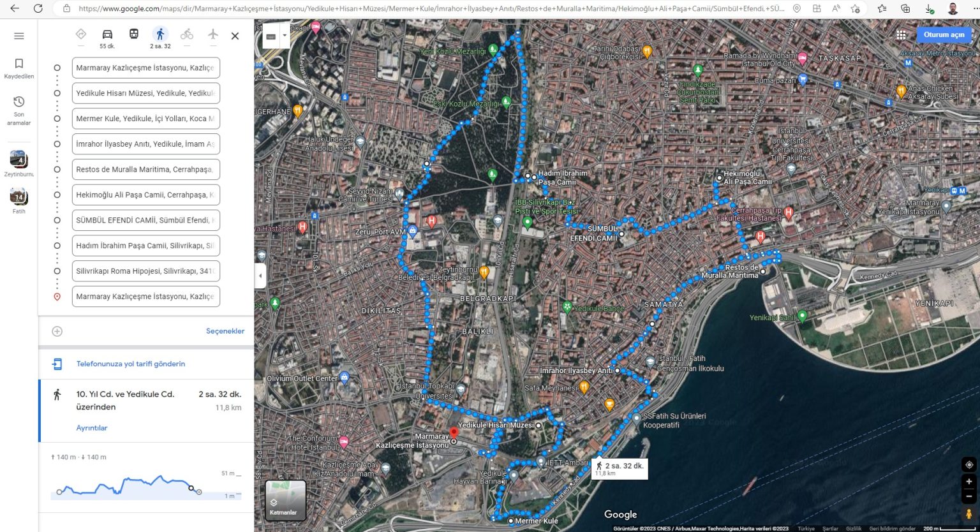Open the Katmanlar layers panel
This screenshot has height=532, width=980.
coord(285,500)
